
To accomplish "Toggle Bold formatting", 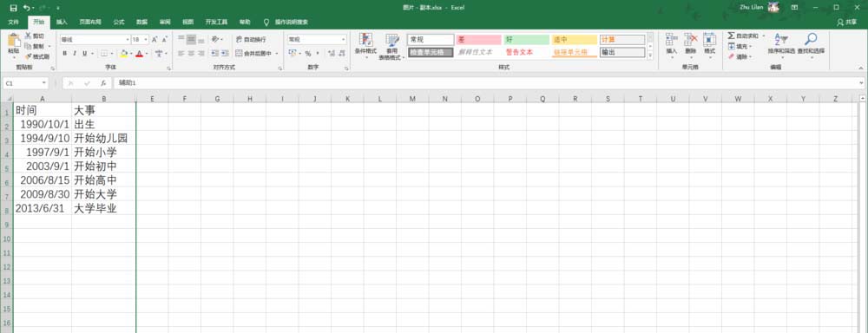I will 65,54.
